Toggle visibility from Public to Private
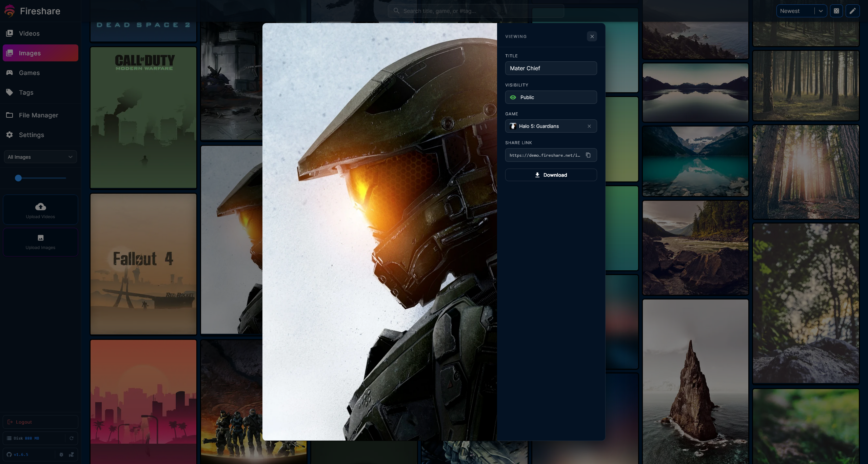 (x=551, y=97)
